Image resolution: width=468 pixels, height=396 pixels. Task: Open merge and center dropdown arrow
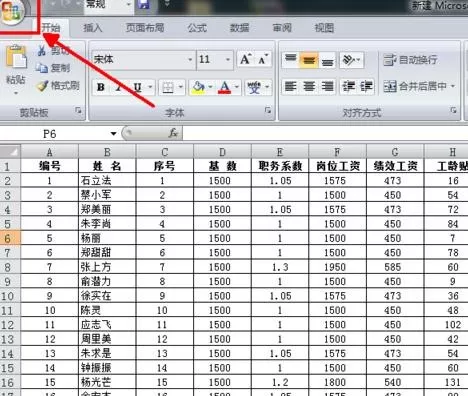[453, 86]
